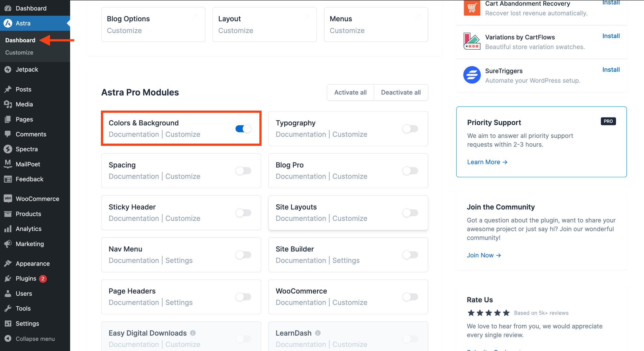644x351 pixels.
Task: Click the Activate all button
Action: pyautogui.click(x=350, y=92)
